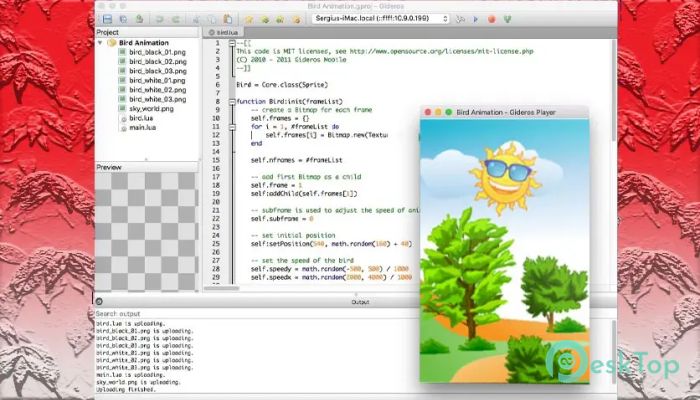Click the Output panel title
The width and height of the screenshot is (700, 400).
pyautogui.click(x=360, y=302)
